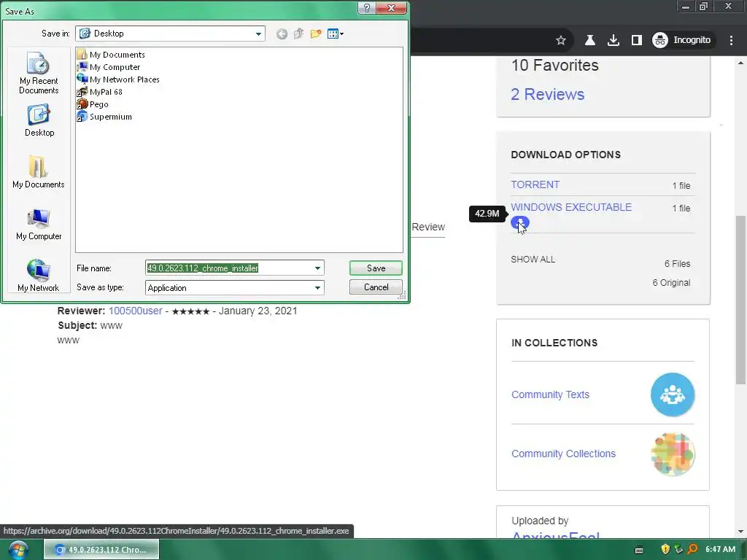Expand the Save as type dropdown
The width and height of the screenshot is (747, 560).
pyautogui.click(x=317, y=287)
